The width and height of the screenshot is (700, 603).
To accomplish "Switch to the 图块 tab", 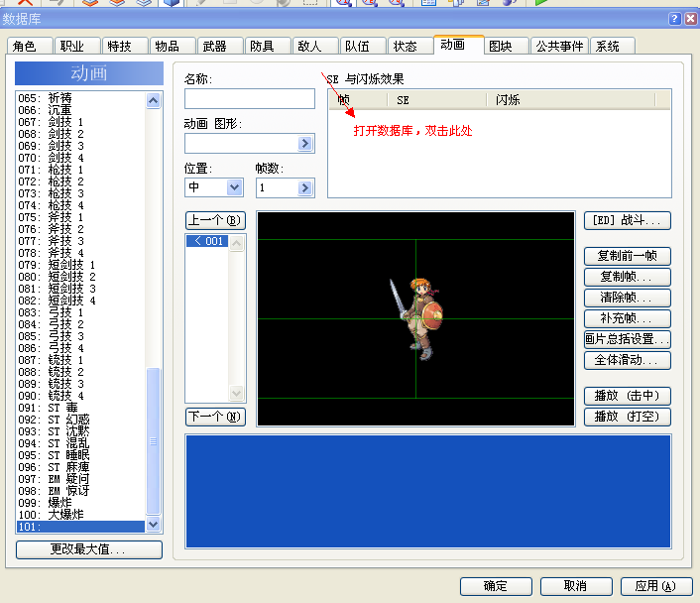I will (507, 46).
